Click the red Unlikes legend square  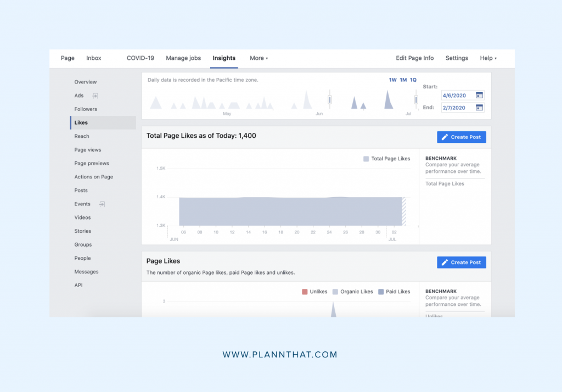point(305,292)
